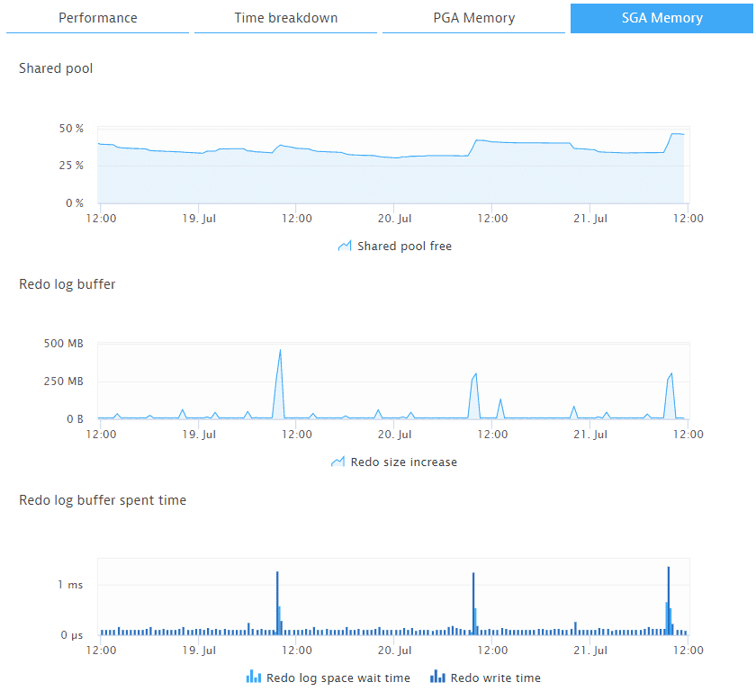This screenshot has height=700, width=756.
Task: Click the 500 MB y-axis label
Action: 63,343
